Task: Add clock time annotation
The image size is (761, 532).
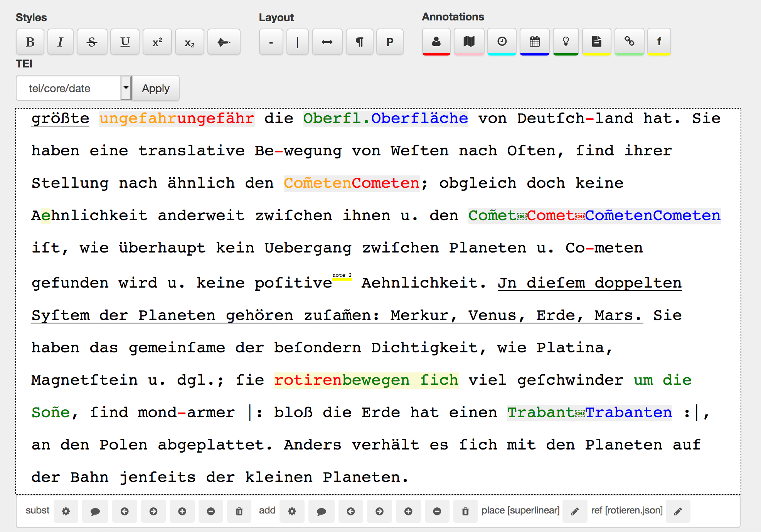Action: [x=502, y=41]
